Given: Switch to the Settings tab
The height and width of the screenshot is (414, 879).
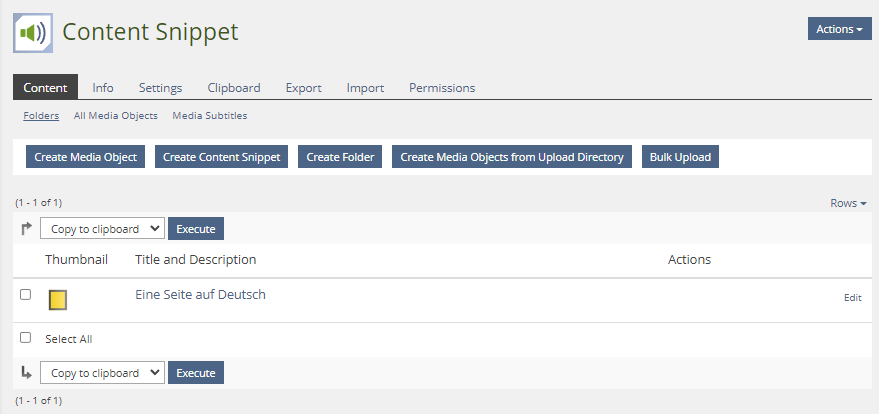Looking at the screenshot, I should click(x=160, y=88).
